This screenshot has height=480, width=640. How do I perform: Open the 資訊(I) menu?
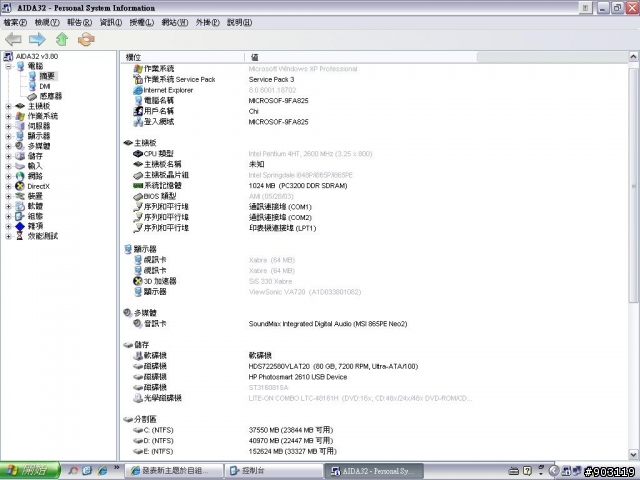click(x=111, y=22)
